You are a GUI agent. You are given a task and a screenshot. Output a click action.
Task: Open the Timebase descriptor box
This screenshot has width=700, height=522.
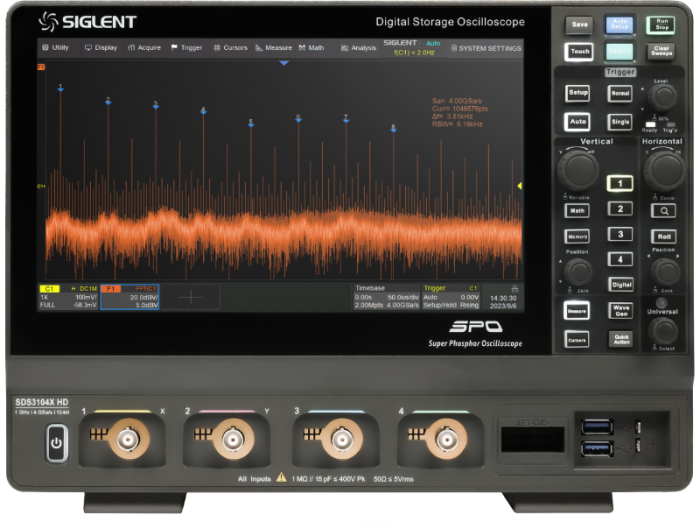pos(386,297)
